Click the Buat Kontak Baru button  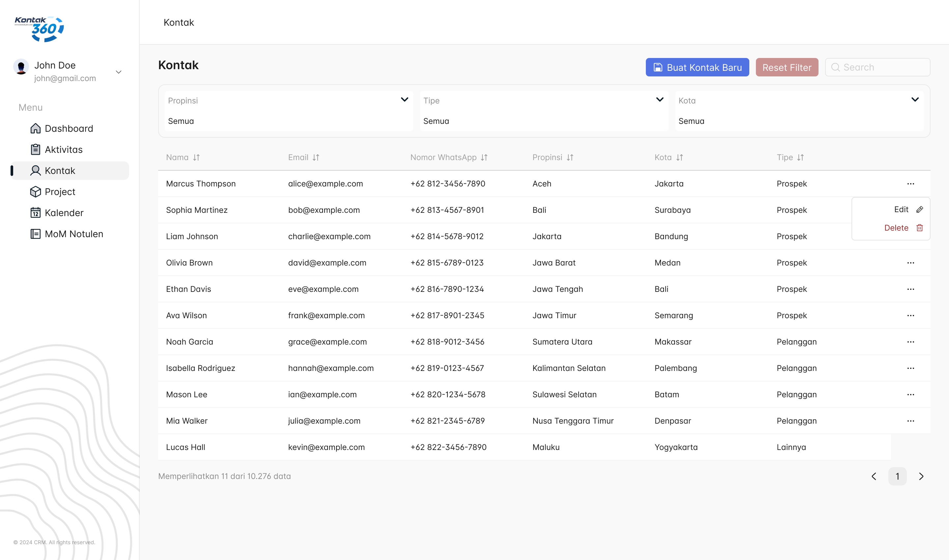click(697, 67)
